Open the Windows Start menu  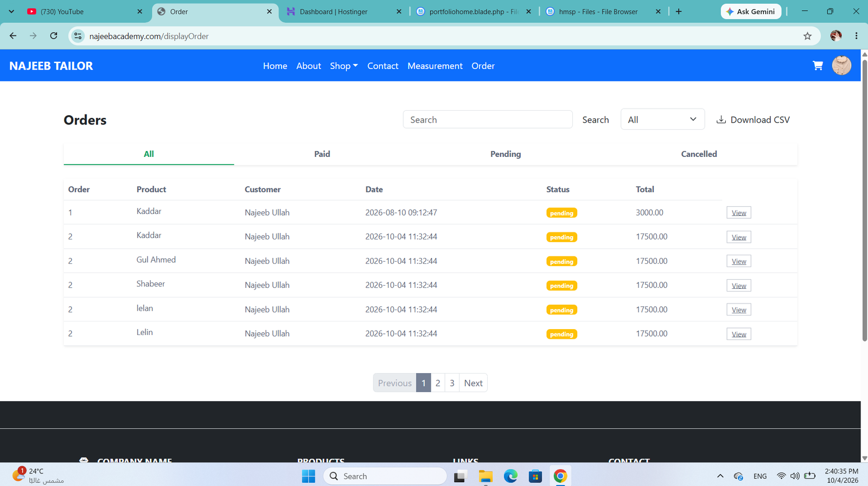(309, 476)
